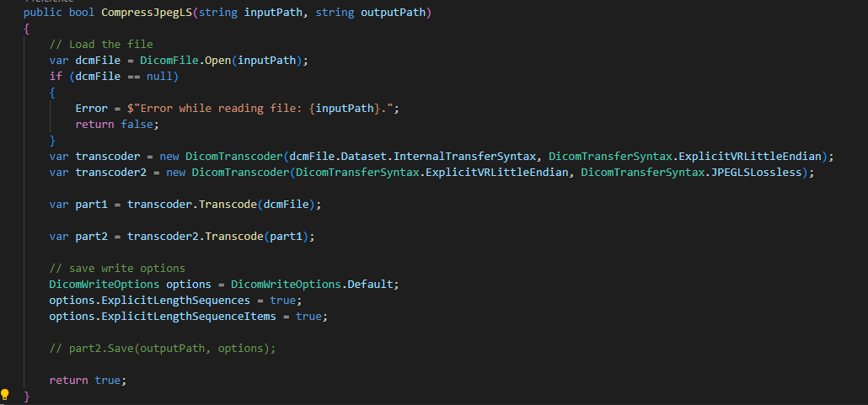Click the "// save write options" comment

pos(117,269)
